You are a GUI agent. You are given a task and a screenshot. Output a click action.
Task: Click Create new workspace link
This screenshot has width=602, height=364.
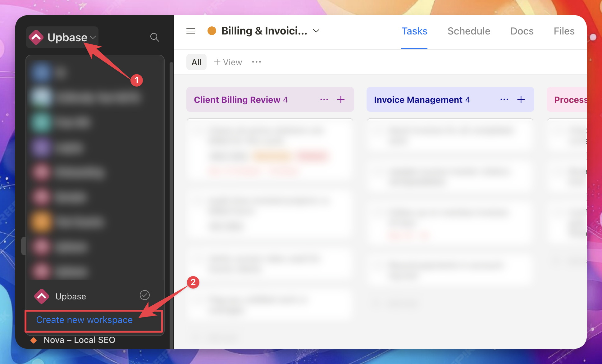(84, 320)
